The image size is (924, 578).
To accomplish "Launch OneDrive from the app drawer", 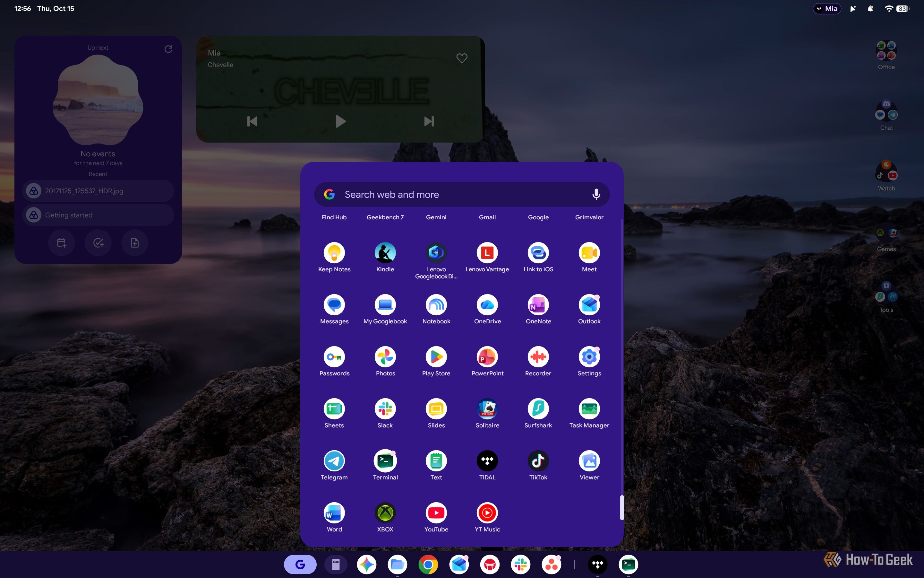I will point(487,305).
